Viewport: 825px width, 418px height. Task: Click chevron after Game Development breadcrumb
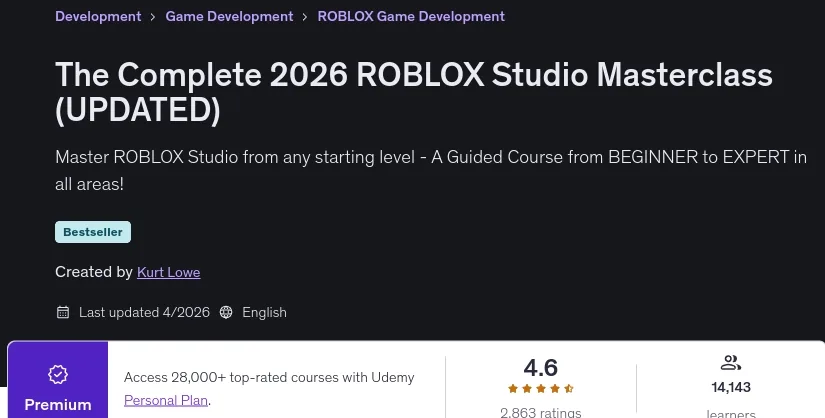point(305,17)
